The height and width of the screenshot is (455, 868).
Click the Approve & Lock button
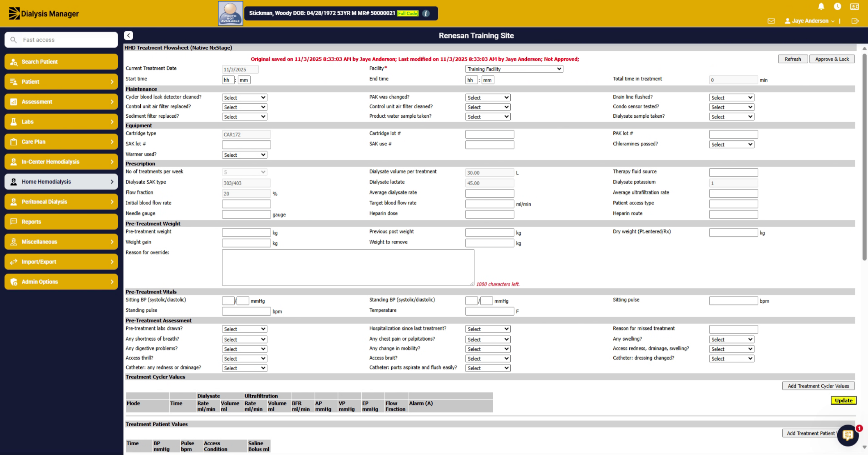[832, 59]
